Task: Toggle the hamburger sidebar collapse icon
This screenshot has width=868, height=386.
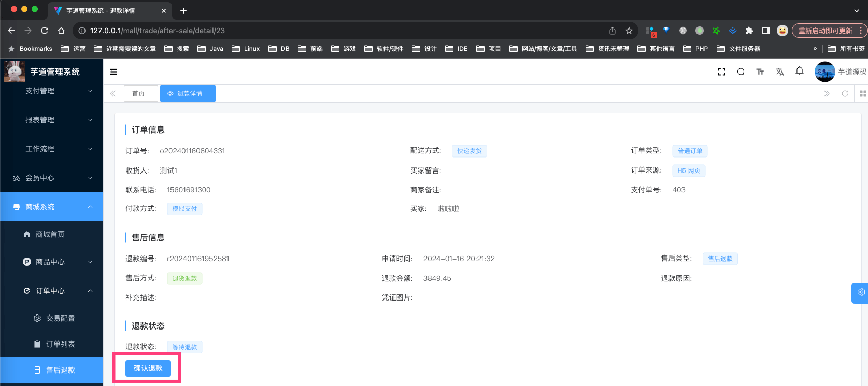Action: coord(113,72)
